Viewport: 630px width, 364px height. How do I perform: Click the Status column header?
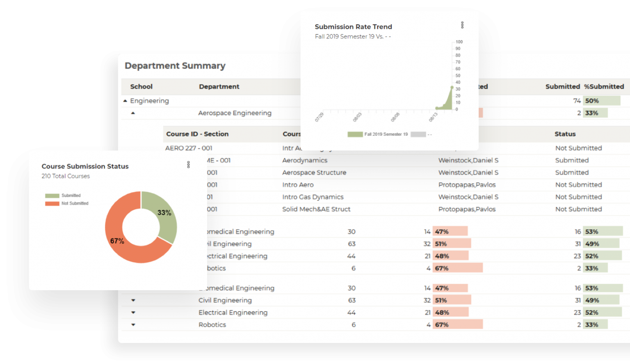[565, 134]
